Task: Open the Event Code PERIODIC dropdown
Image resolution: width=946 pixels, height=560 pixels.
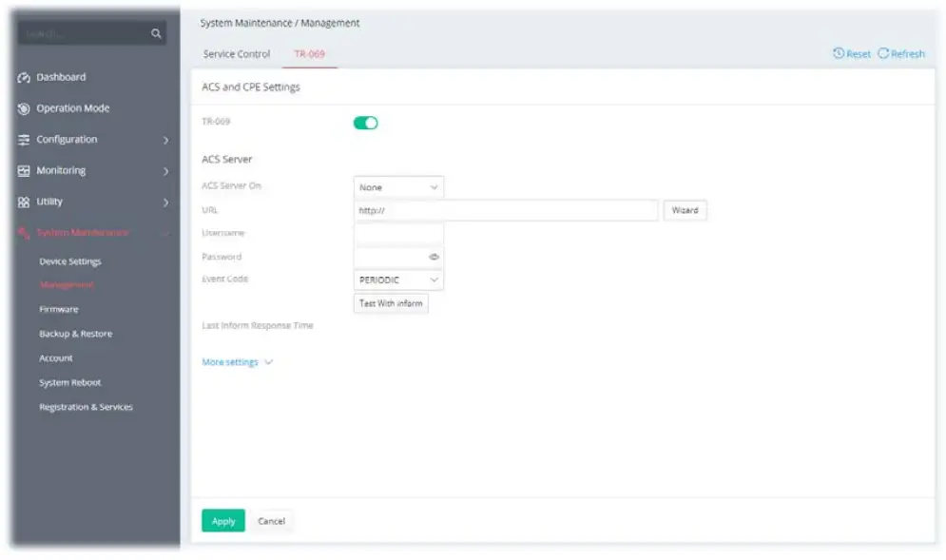Action: click(x=398, y=280)
